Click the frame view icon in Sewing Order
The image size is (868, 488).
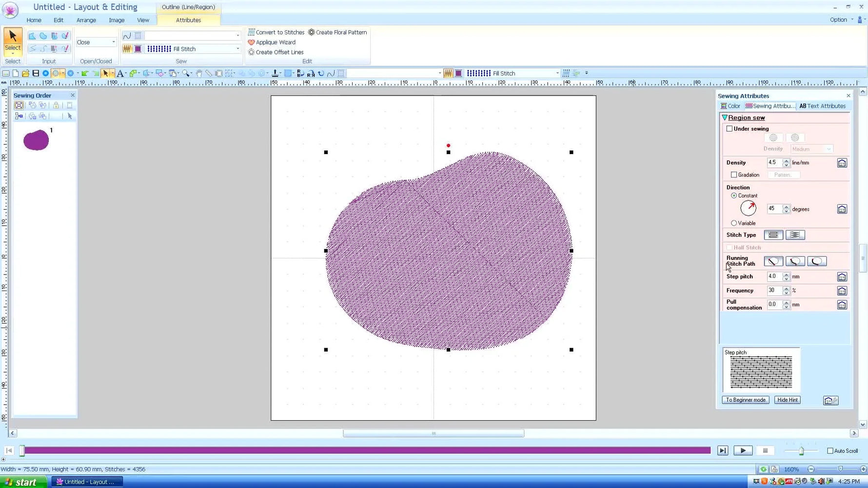[x=19, y=105]
